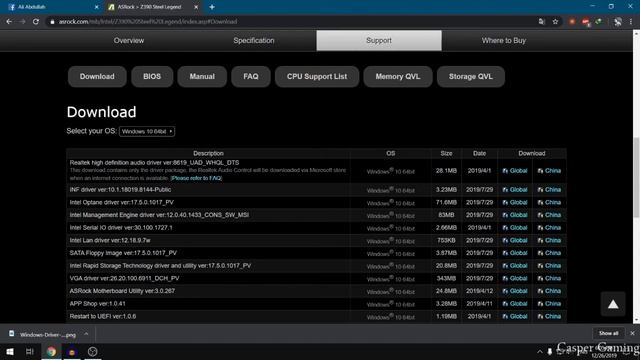This screenshot has width=640, height=360.
Task: Click the Download section button
Action: tap(97, 76)
